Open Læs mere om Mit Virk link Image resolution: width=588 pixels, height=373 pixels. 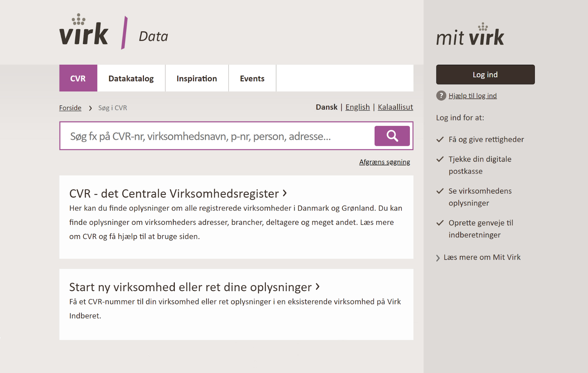point(482,257)
